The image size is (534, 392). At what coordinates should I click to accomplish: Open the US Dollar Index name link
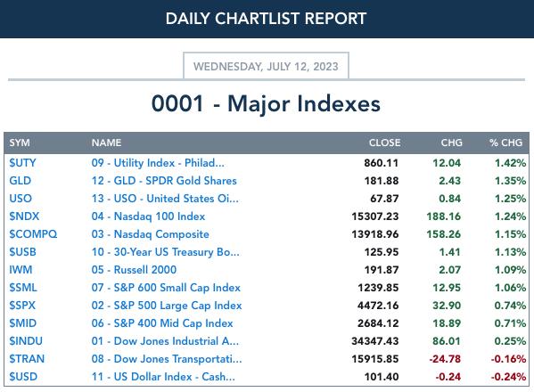point(163,377)
